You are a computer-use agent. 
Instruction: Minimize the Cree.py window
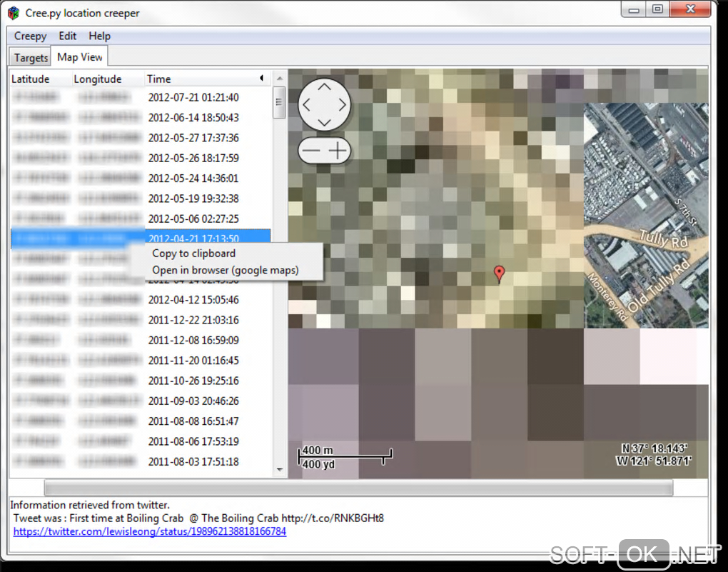point(634,9)
